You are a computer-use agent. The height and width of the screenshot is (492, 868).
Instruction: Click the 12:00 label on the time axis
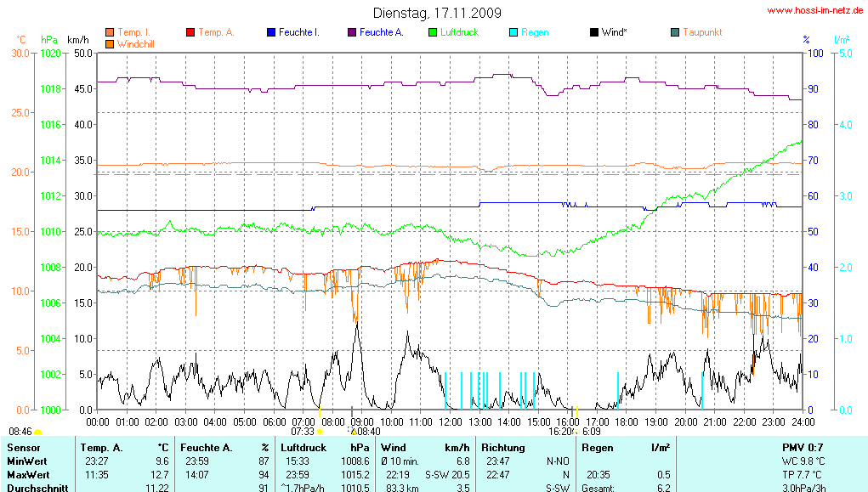450,421
